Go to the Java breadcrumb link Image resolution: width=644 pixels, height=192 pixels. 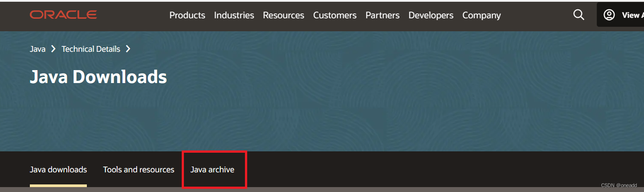click(37, 49)
